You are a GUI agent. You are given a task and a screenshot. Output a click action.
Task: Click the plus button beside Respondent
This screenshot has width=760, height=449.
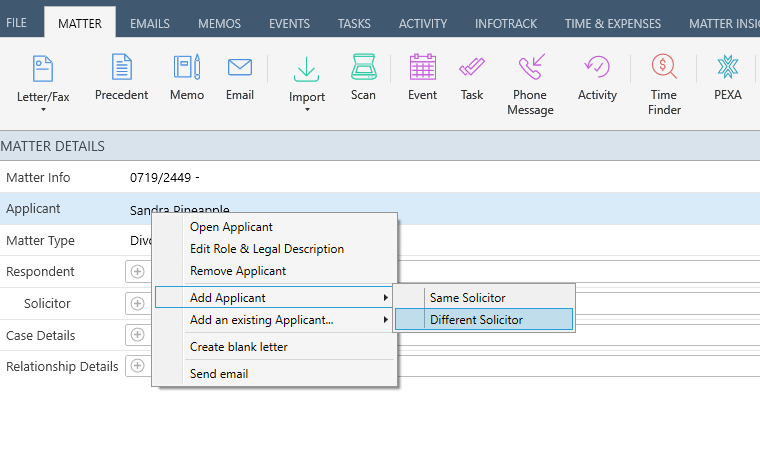click(x=138, y=272)
